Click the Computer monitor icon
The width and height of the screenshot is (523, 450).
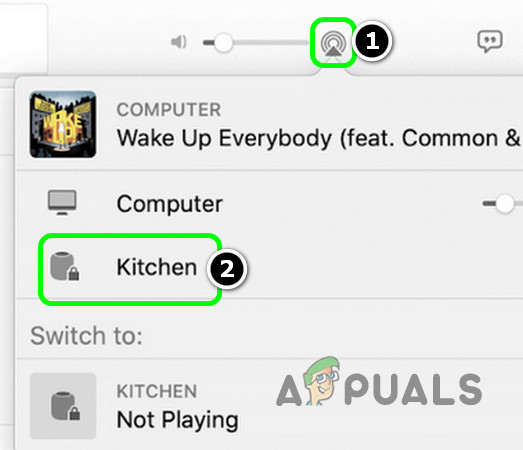[62, 202]
